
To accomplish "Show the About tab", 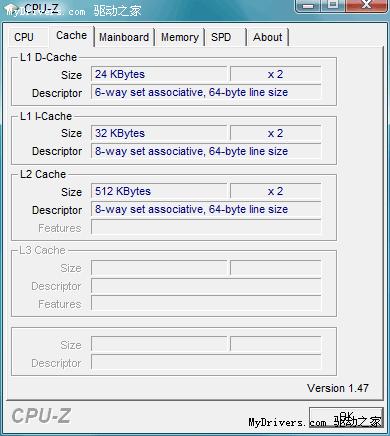I will click(x=267, y=37).
